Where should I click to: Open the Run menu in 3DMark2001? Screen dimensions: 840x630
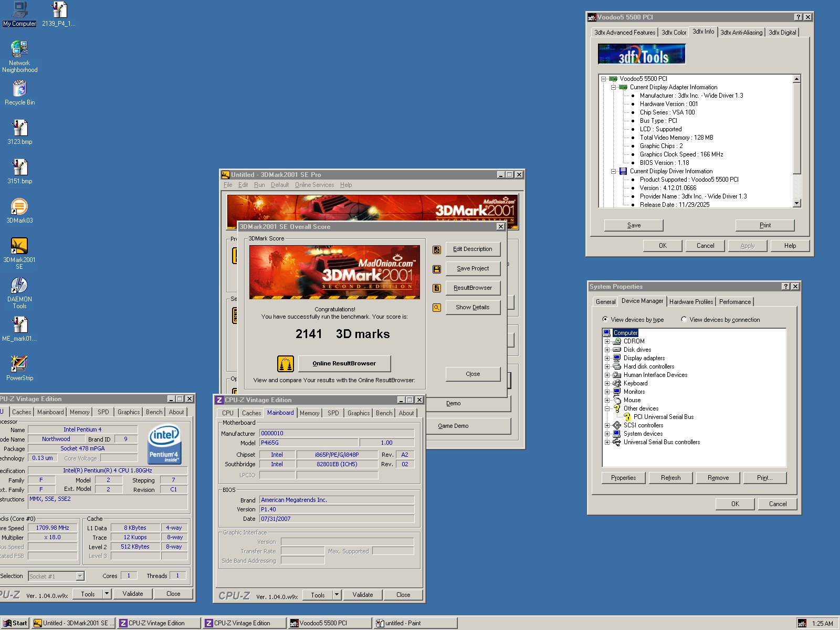coord(259,185)
